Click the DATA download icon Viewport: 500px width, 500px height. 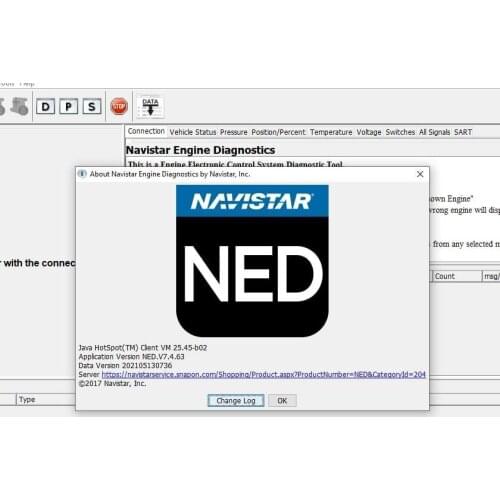pyautogui.click(x=150, y=107)
